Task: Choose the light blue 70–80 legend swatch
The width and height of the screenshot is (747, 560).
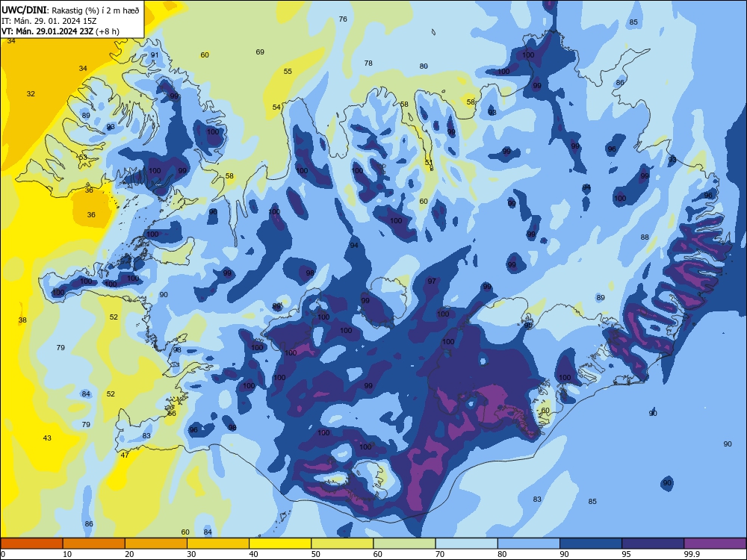Action: click(466, 544)
